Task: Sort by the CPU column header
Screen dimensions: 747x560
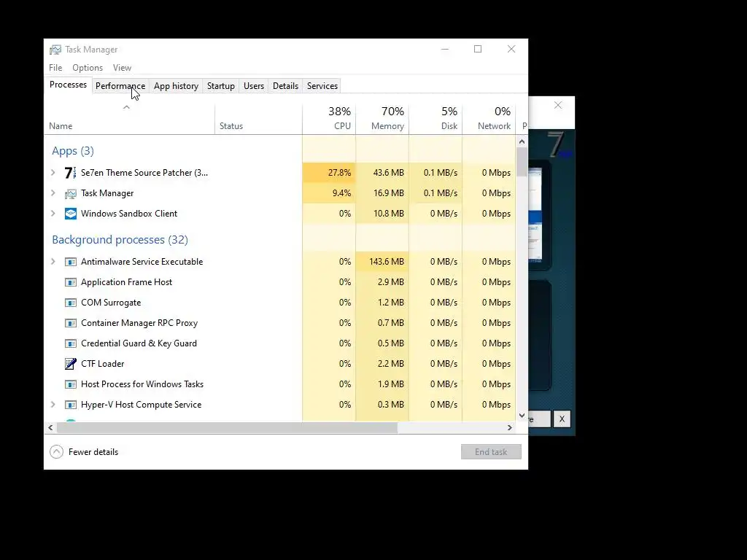Action: click(x=329, y=119)
